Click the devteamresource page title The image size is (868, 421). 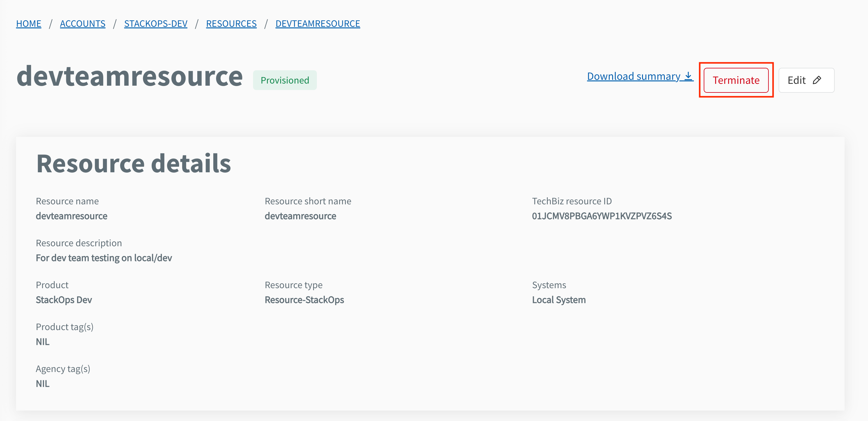point(129,76)
